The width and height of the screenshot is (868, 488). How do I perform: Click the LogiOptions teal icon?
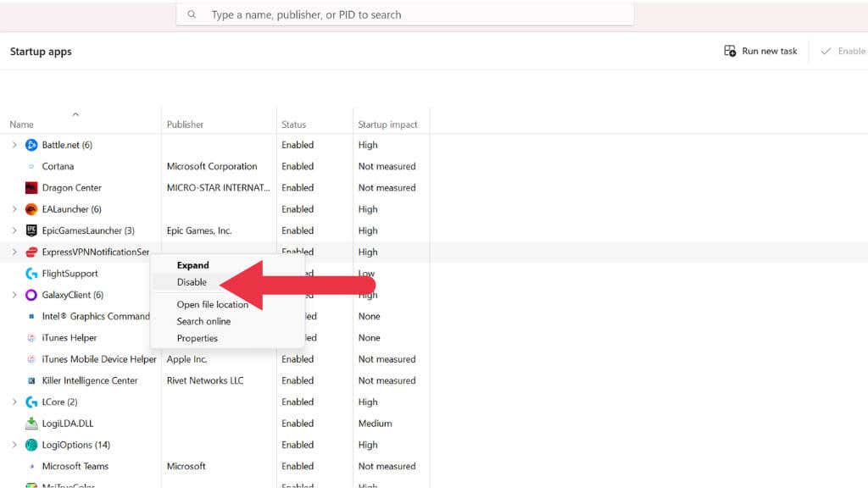coord(31,445)
